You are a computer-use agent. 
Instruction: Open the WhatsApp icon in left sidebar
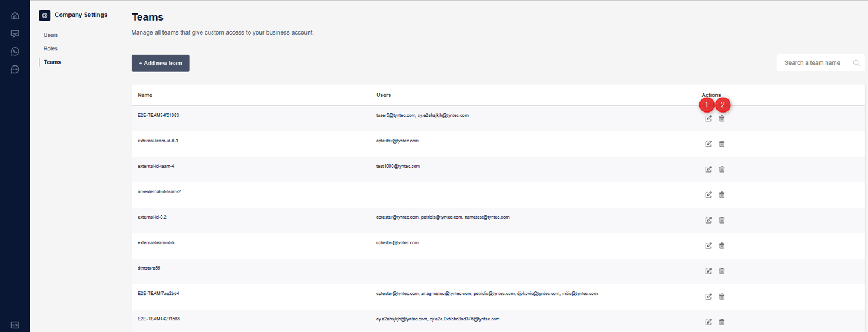point(15,51)
